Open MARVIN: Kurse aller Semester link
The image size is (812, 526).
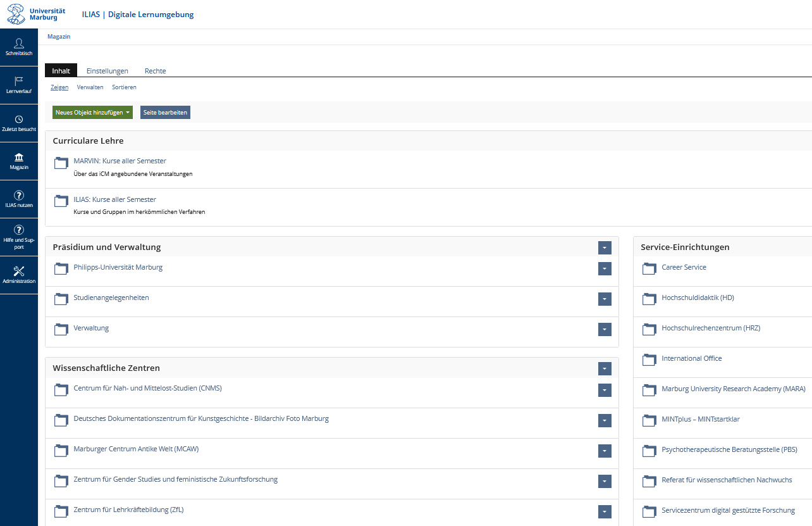(120, 161)
